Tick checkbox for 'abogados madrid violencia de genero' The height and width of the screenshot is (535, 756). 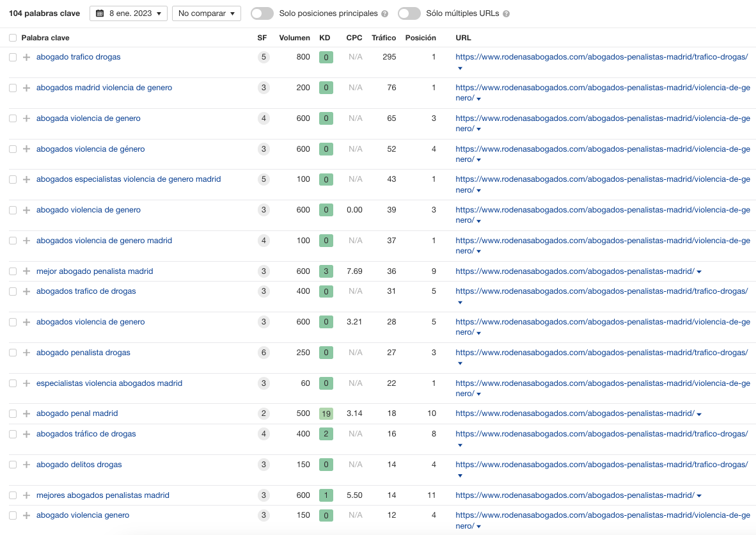coord(13,88)
